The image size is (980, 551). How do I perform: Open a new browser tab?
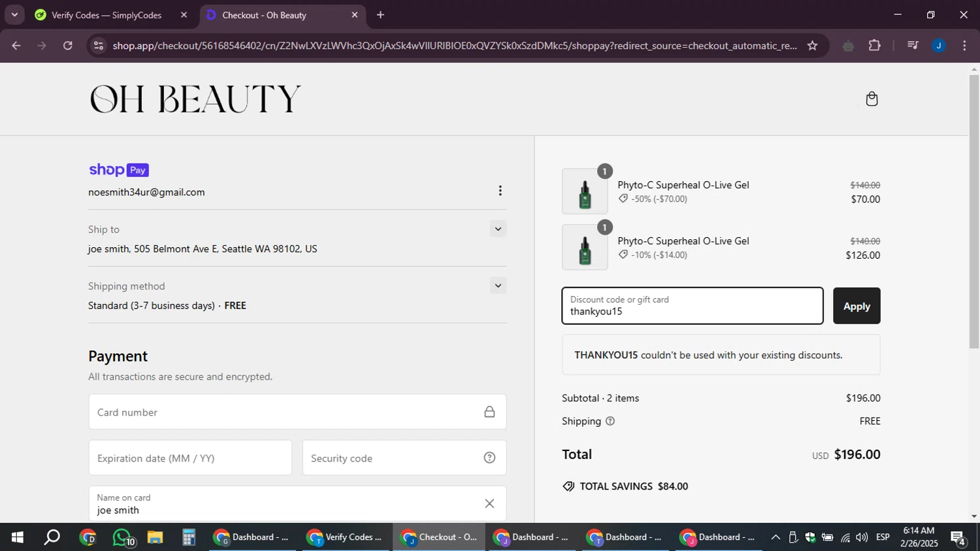[x=381, y=15]
